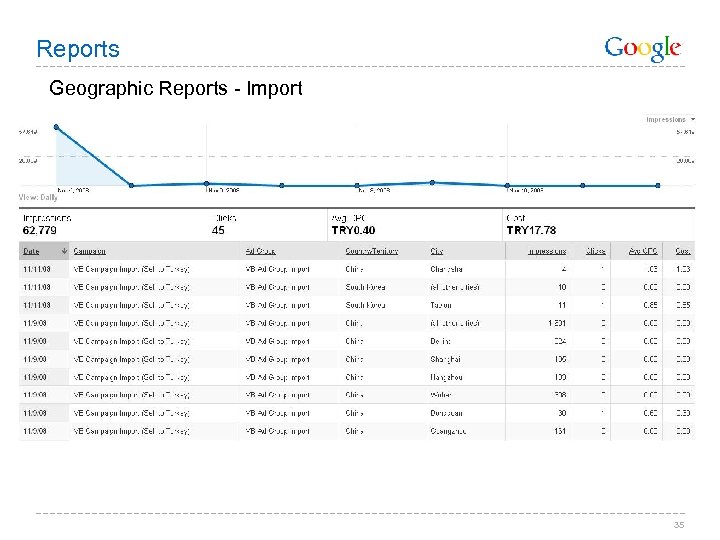Image resolution: width=720 pixels, height=540 pixels.
Task: Click the Google logo
Action: [x=642, y=49]
